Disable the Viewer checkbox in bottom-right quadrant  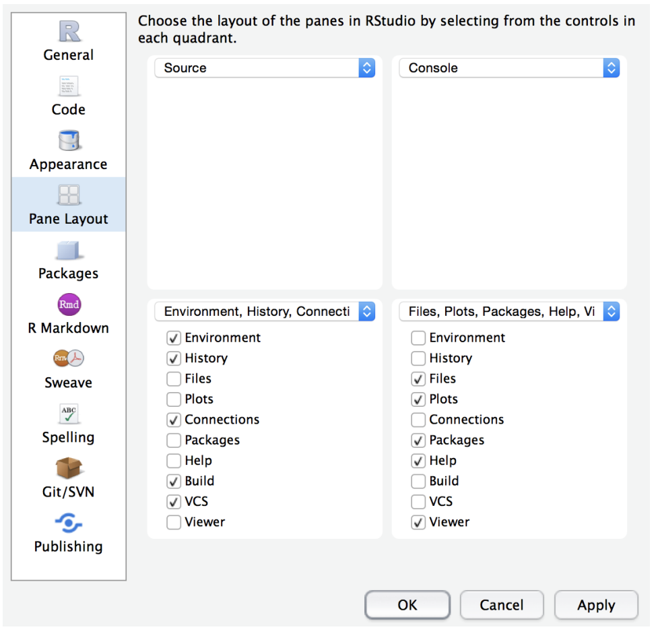tap(418, 522)
